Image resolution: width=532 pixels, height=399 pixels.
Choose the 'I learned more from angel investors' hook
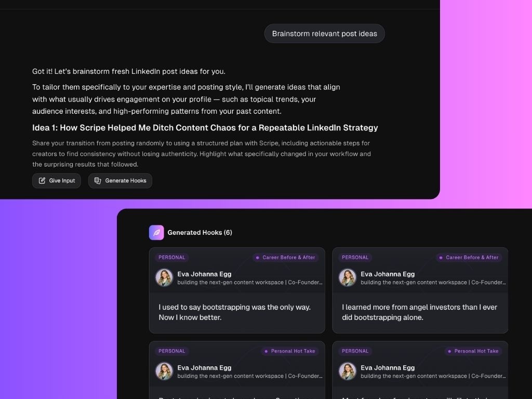419,312
